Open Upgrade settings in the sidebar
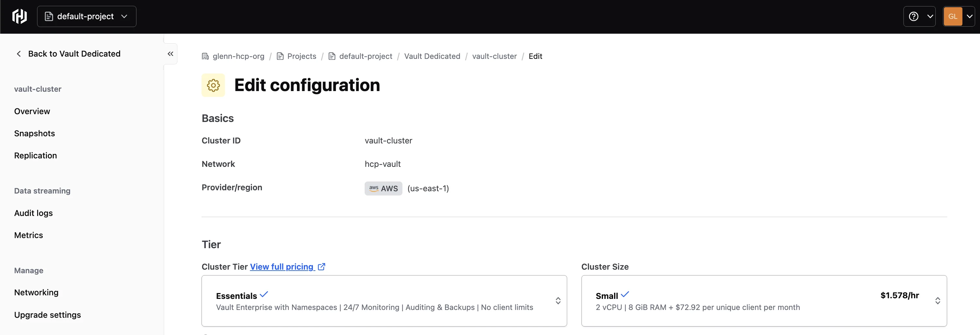The height and width of the screenshot is (335, 980). click(x=47, y=315)
